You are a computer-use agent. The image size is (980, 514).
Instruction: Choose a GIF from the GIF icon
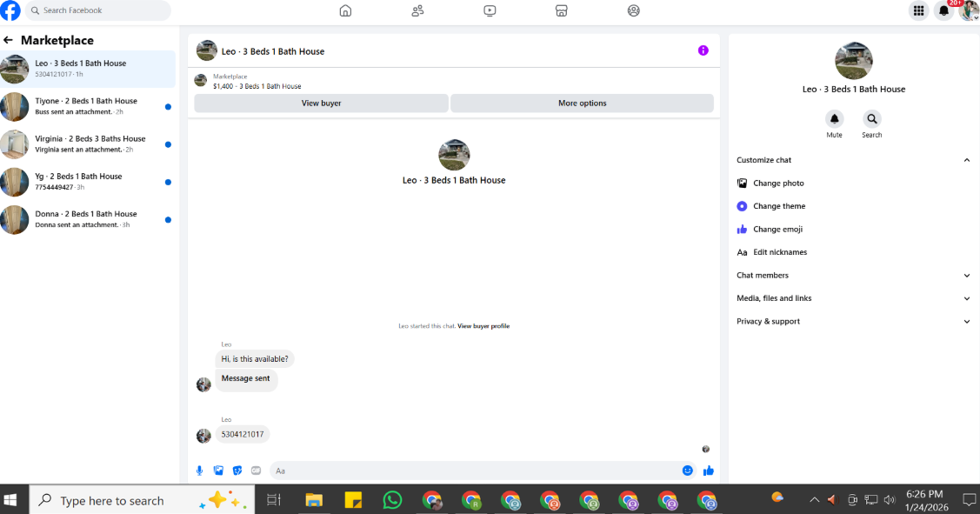(x=257, y=471)
